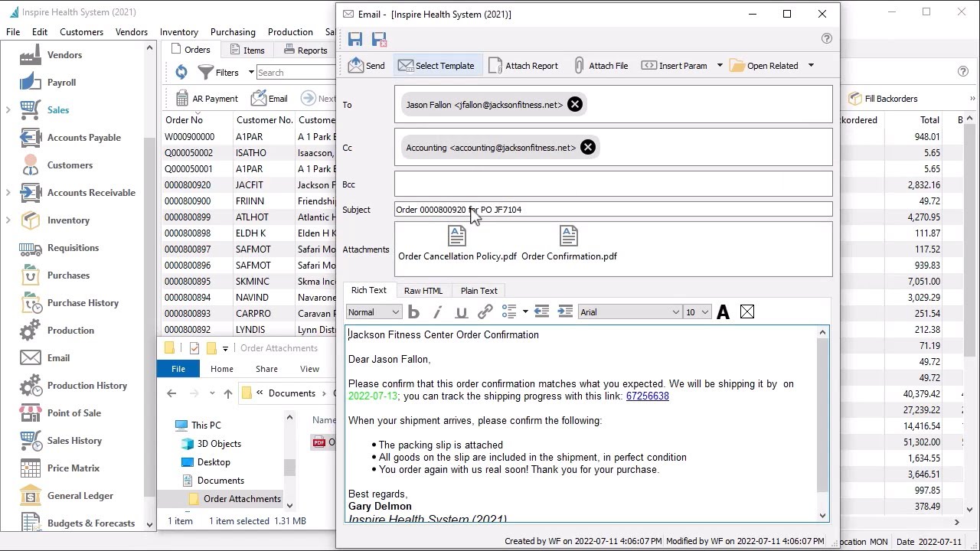Open Requisitions in sidebar
The width and height of the screenshot is (980, 551).
(73, 248)
